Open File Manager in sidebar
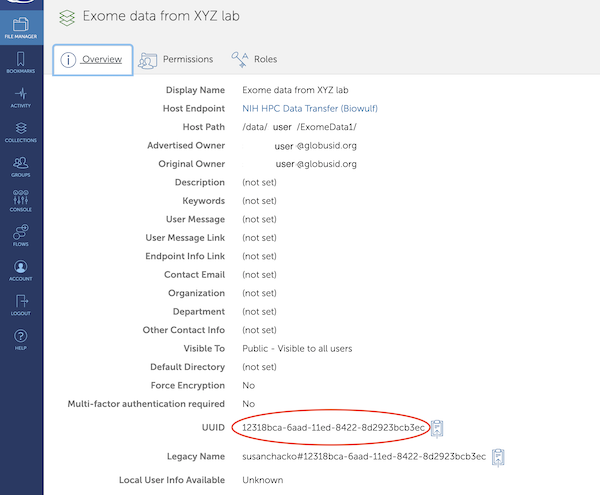 21,26
